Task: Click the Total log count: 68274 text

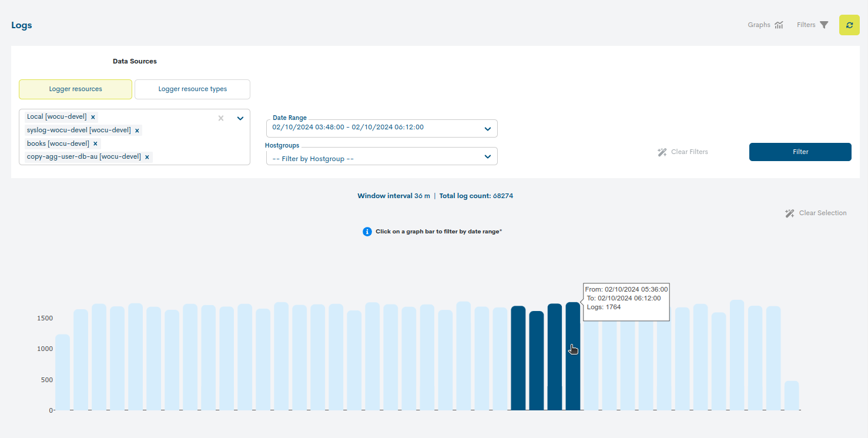Action: coord(476,196)
